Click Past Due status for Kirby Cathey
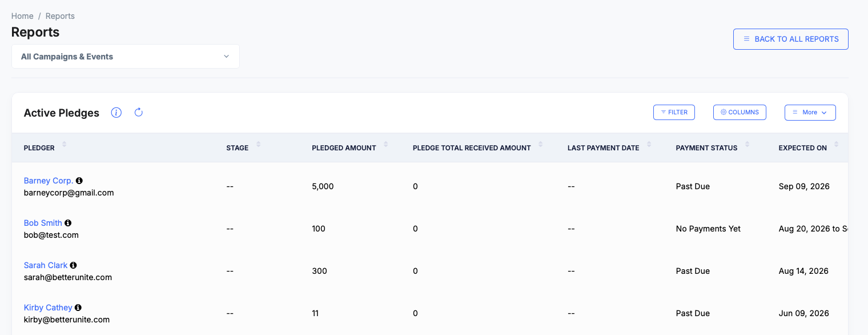The width and height of the screenshot is (868, 335). pos(693,313)
